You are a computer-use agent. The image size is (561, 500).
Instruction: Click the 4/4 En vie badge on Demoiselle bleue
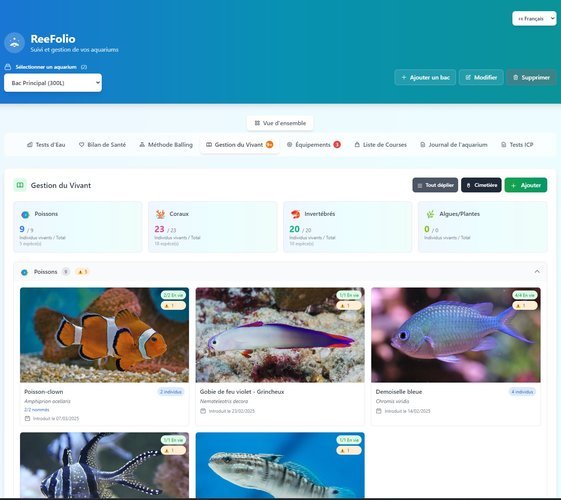(x=525, y=295)
